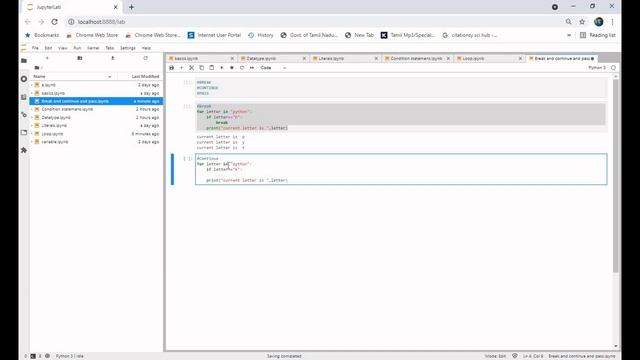Image resolution: width=640 pixels, height=360 pixels.
Task: Refresh the file list
Action: (x=145, y=58)
